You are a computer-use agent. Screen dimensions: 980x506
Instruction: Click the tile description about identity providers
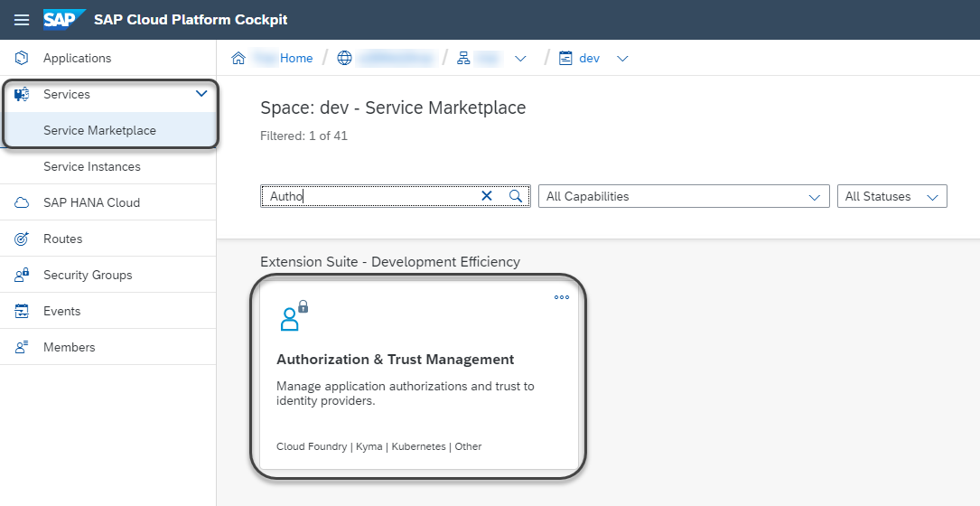(406, 393)
